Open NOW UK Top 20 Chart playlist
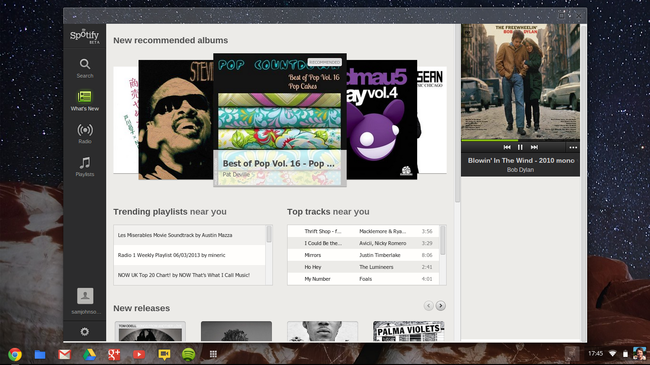 point(189,275)
